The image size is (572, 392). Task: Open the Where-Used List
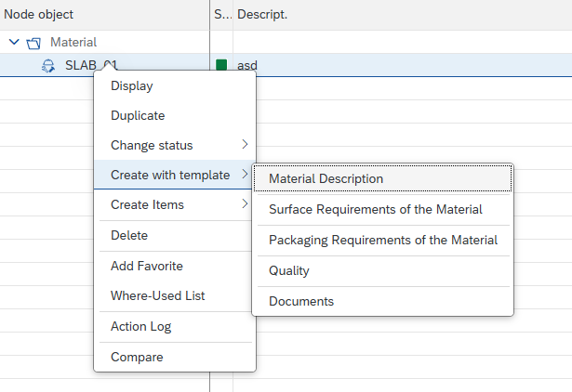coord(157,295)
